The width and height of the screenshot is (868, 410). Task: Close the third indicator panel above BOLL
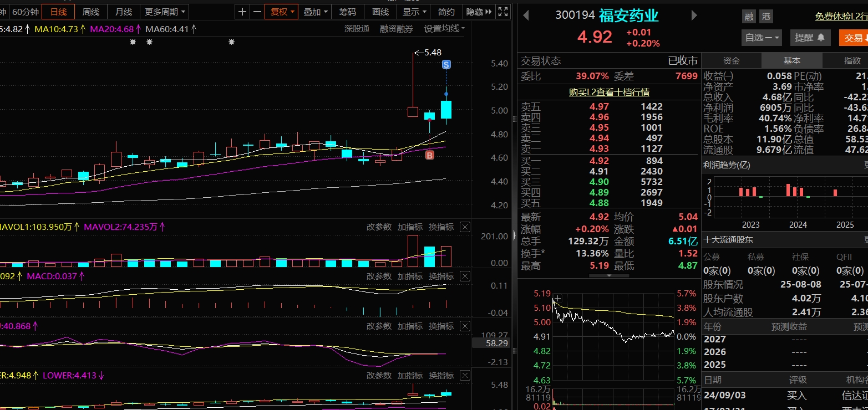point(465,326)
